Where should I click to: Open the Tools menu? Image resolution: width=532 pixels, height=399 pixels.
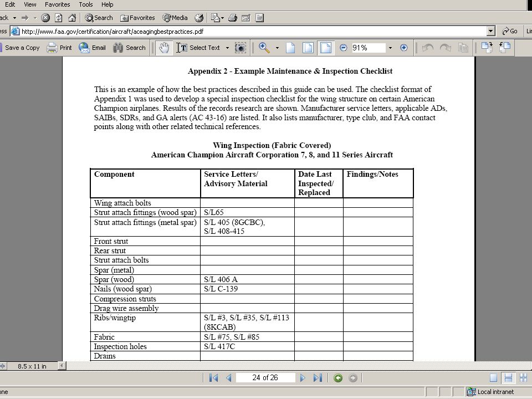86,4
